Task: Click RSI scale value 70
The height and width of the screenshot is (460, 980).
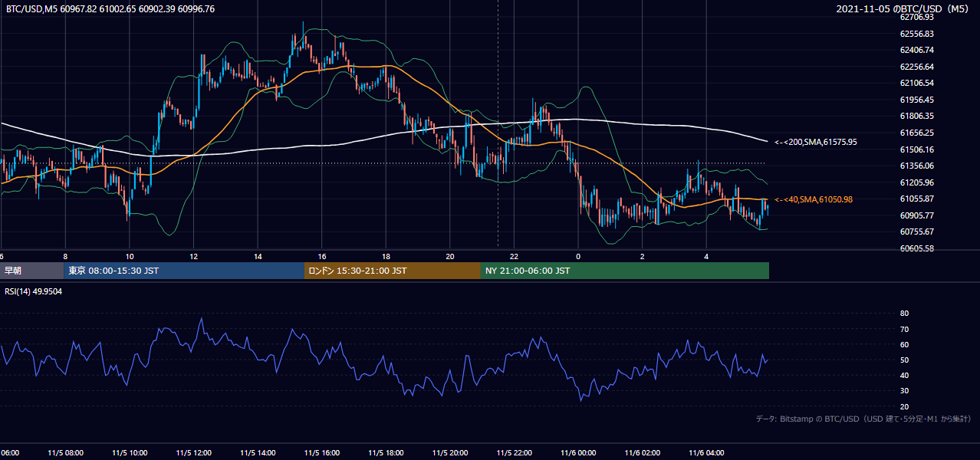Action: point(904,329)
